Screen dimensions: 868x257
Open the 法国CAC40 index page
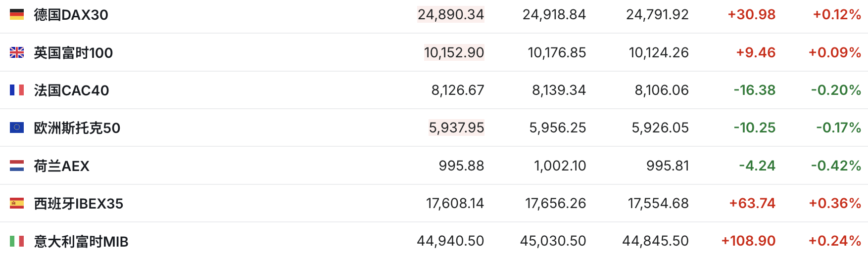[x=71, y=90]
